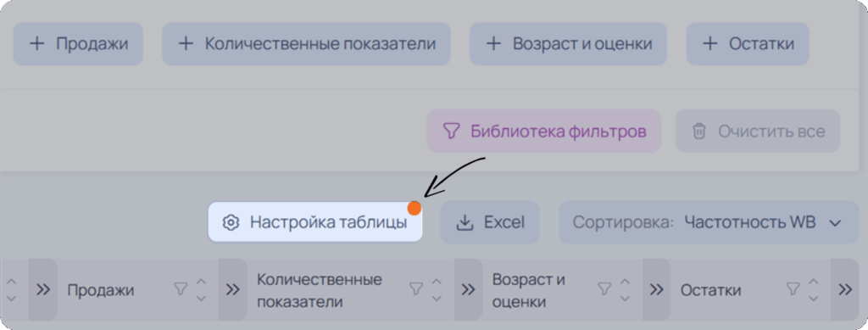Viewport: 868px width, 330px height.
Task: Click the funnel icon in Библиотека фильтров
Action: coord(452,131)
